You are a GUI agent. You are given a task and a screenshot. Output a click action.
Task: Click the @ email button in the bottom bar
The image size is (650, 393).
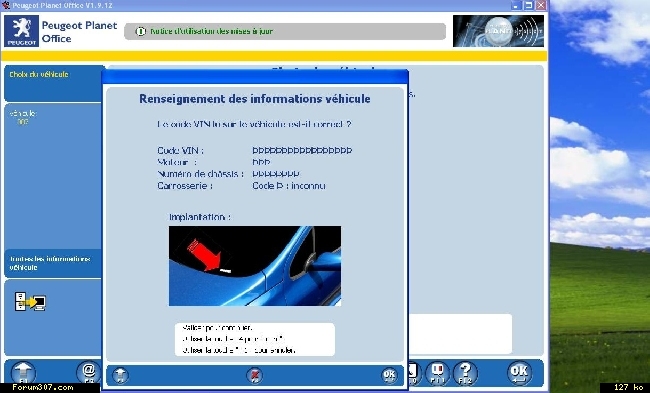click(88, 372)
